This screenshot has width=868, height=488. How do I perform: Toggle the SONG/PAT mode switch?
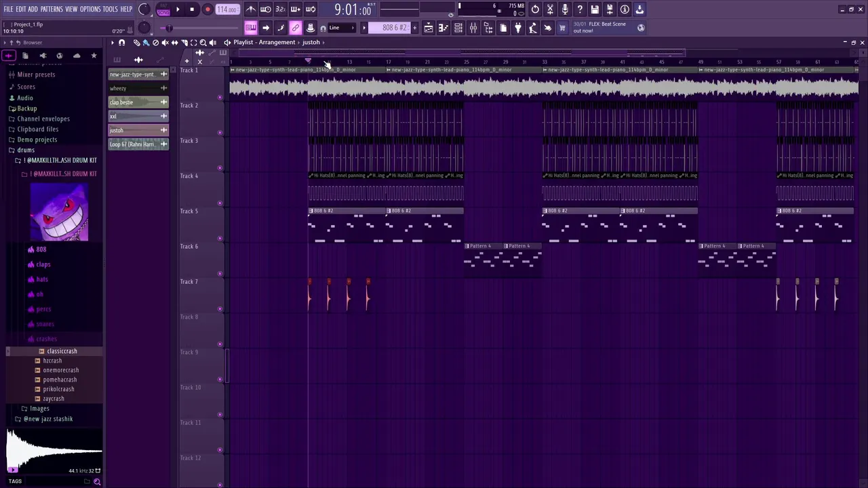163,10
